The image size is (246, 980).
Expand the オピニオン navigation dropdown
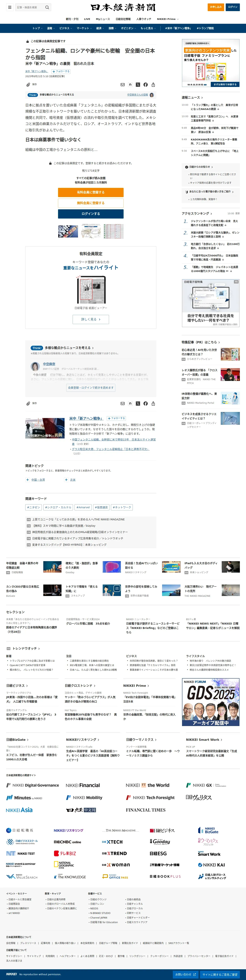pos(129,28)
